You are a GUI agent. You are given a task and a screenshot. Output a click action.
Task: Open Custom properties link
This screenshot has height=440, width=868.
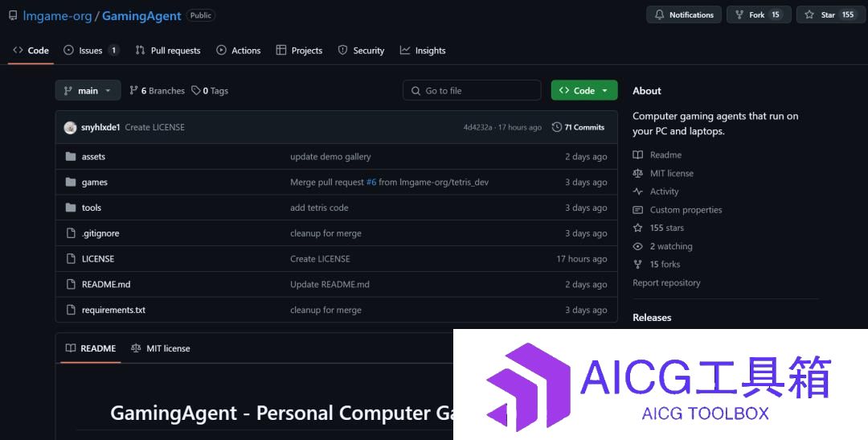pyautogui.click(x=678, y=210)
